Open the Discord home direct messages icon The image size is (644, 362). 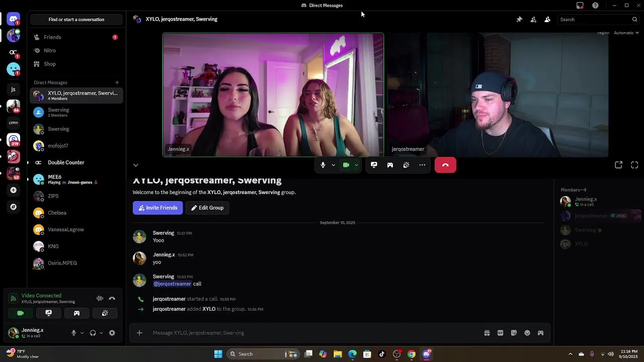tap(14, 19)
